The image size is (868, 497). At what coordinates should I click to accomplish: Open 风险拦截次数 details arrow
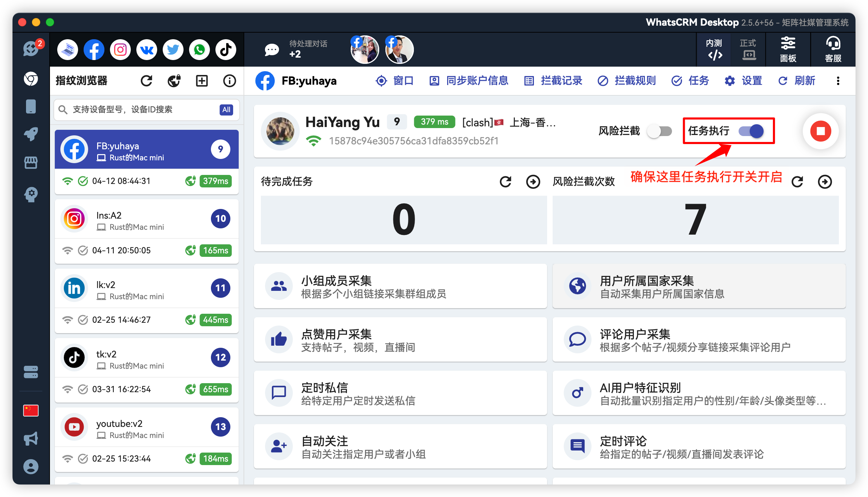pyautogui.click(x=825, y=182)
